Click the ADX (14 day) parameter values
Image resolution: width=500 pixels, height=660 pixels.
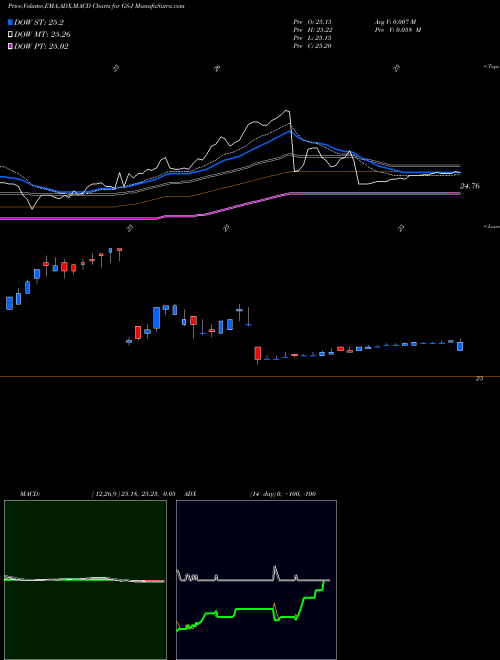pos(283,494)
